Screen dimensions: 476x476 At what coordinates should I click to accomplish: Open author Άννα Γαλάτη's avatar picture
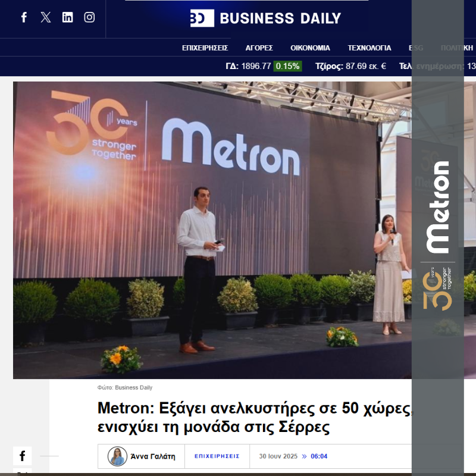click(x=117, y=456)
